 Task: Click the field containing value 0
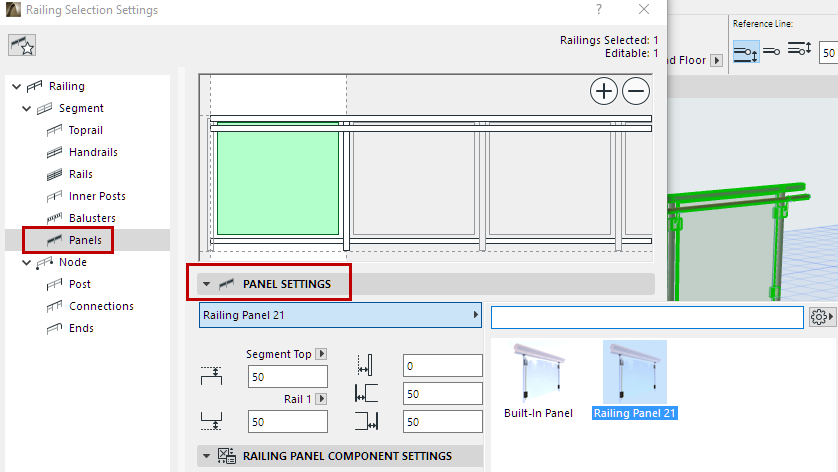point(443,366)
